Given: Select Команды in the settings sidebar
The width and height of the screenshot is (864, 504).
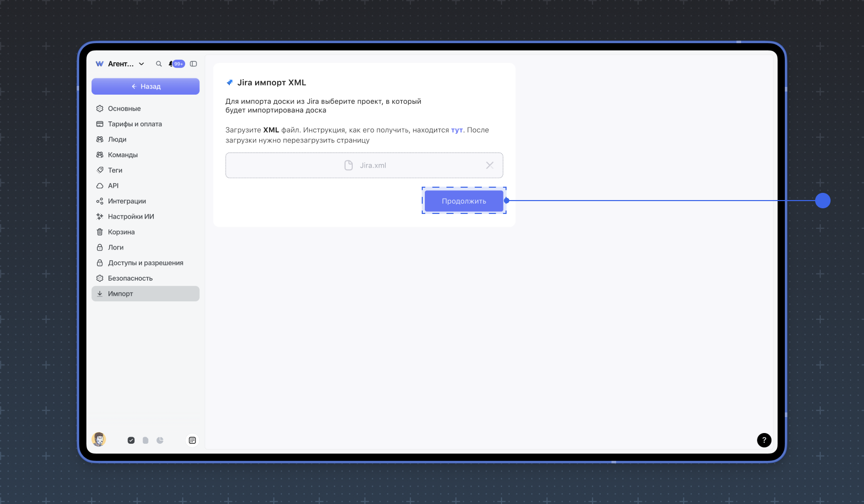Looking at the screenshot, I should click(x=146, y=155).
